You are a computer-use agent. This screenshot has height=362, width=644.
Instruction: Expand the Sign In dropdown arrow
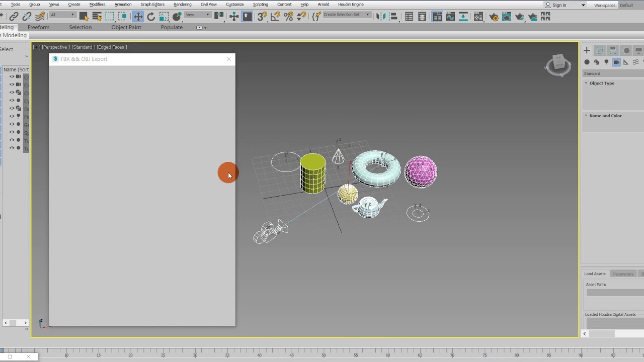(x=583, y=5)
